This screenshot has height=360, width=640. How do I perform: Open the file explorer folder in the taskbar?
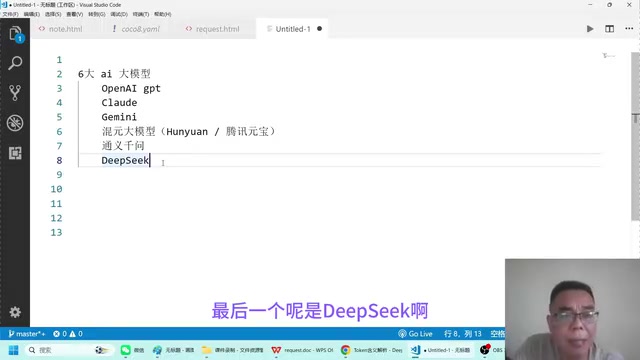(x=233, y=350)
